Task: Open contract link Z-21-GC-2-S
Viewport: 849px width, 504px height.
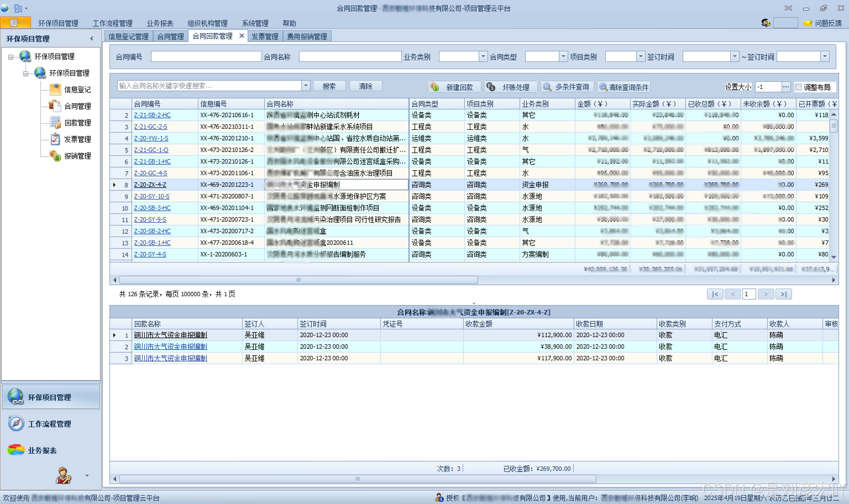Action: pyautogui.click(x=150, y=127)
